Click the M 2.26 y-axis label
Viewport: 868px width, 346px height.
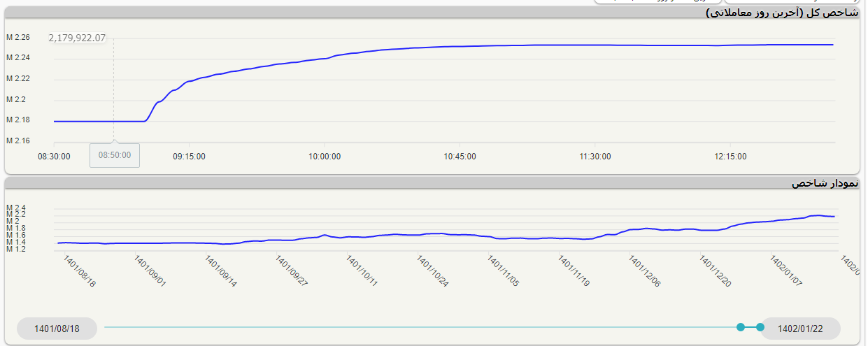coord(18,37)
